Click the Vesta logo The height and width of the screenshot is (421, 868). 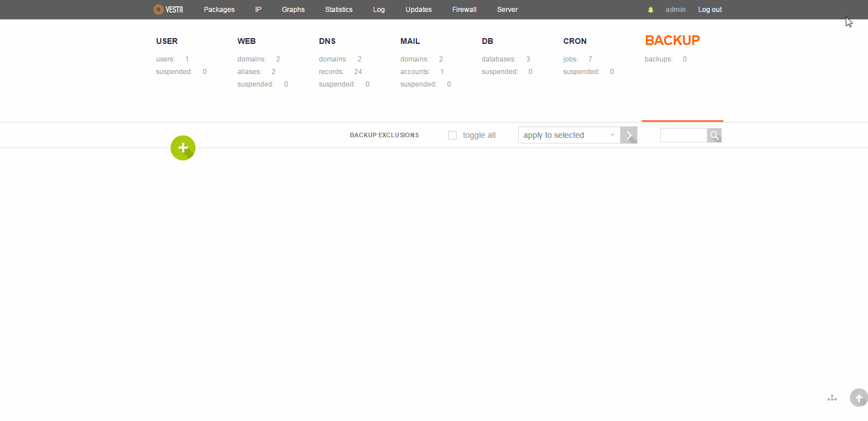pyautogui.click(x=168, y=10)
